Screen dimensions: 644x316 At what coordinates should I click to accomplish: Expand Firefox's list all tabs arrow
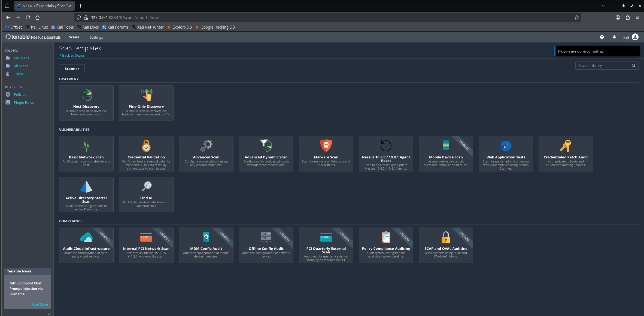[603, 6]
